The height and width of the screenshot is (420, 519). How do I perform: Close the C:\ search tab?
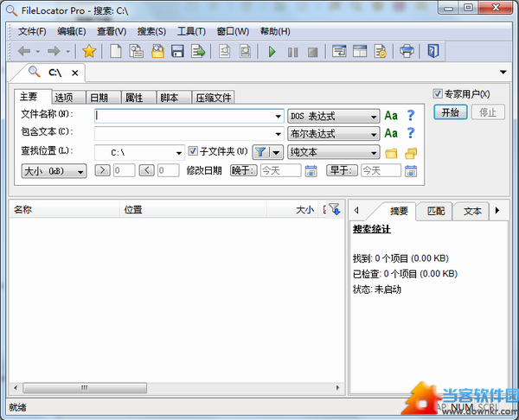tap(75, 73)
